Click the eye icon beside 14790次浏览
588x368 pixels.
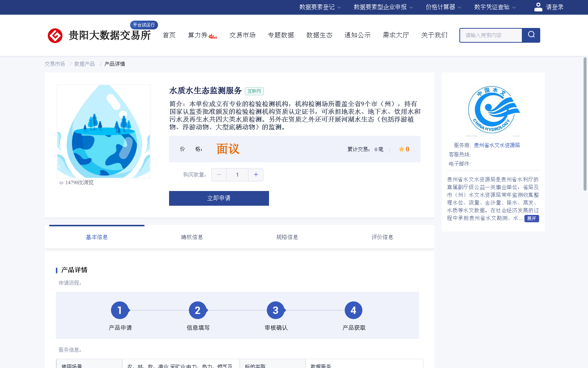tap(61, 183)
